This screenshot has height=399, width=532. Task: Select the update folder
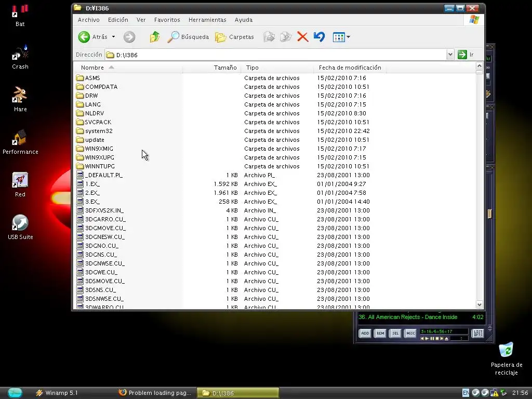point(90,140)
